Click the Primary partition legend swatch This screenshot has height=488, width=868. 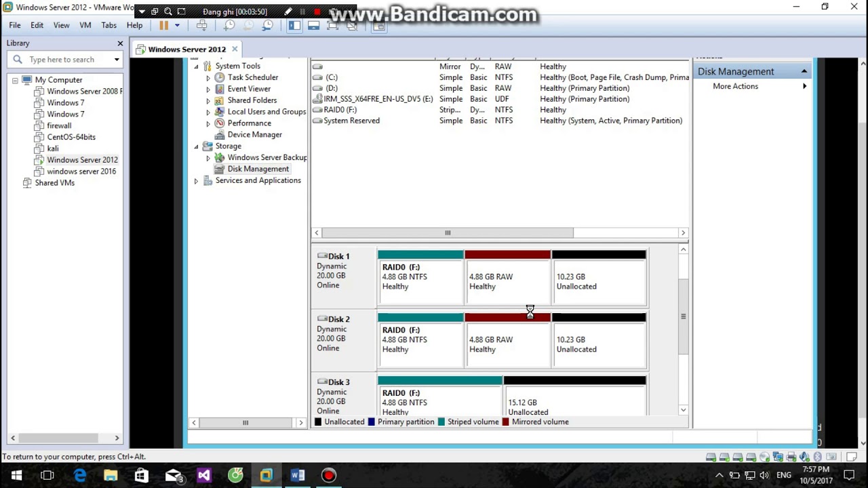point(371,422)
